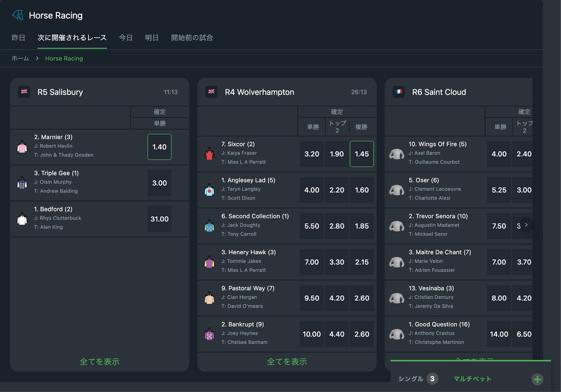The height and width of the screenshot is (392, 561).
Task: Click Anglesey Lad's light blue jockey silk
Action: tap(209, 190)
